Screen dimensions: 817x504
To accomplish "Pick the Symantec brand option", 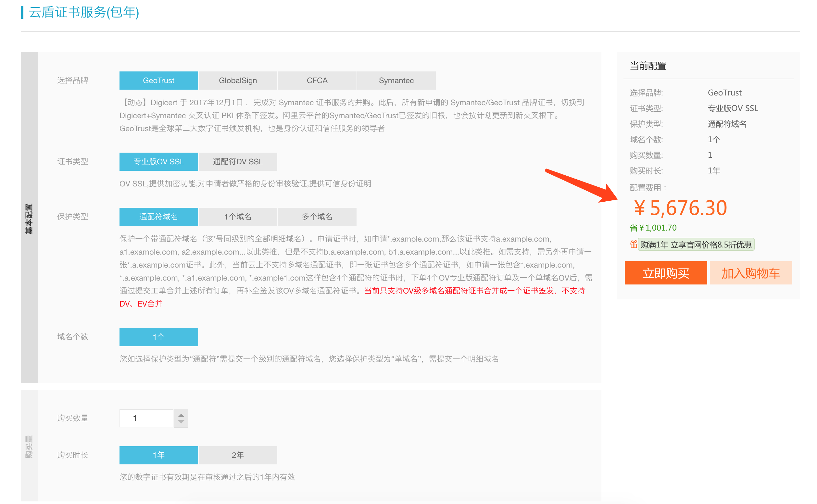I will pos(396,80).
